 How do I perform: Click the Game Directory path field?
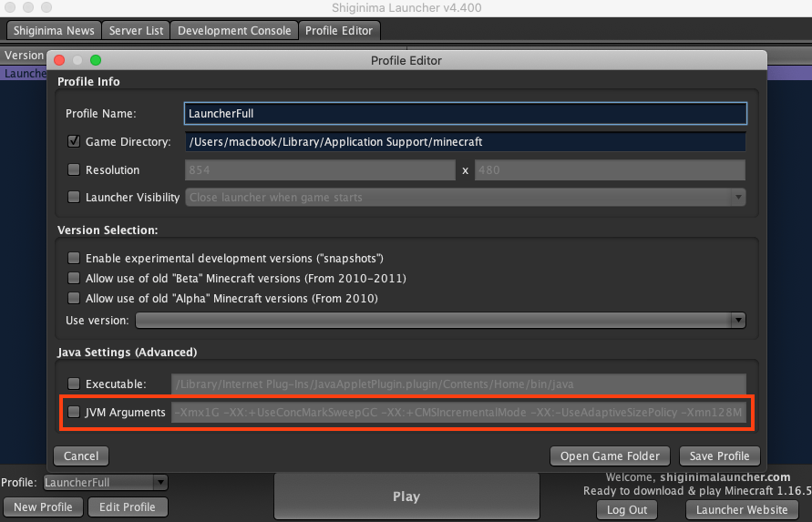coord(465,142)
